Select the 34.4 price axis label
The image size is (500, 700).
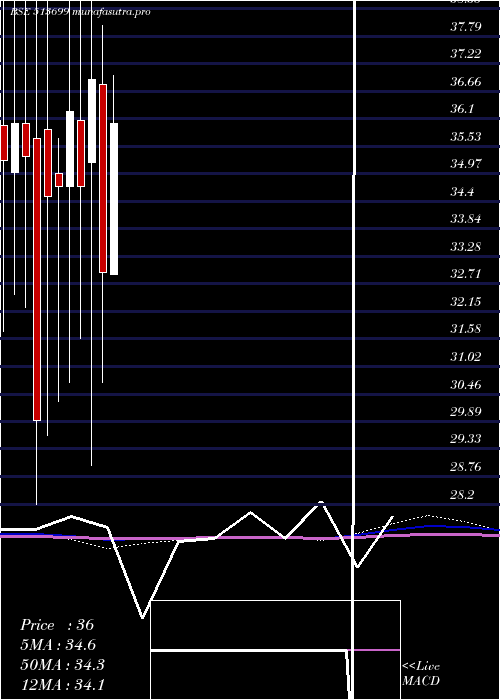pyautogui.click(x=462, y=192)
